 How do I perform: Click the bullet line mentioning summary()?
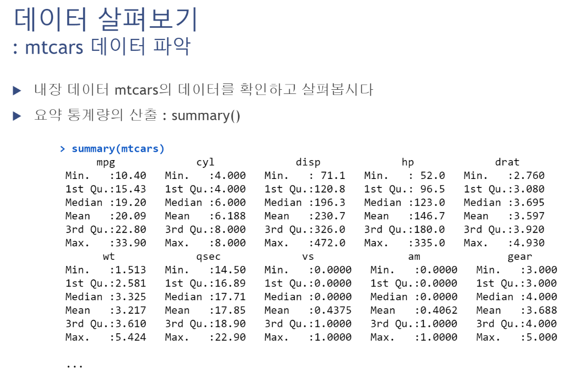(x=137, y=115)
